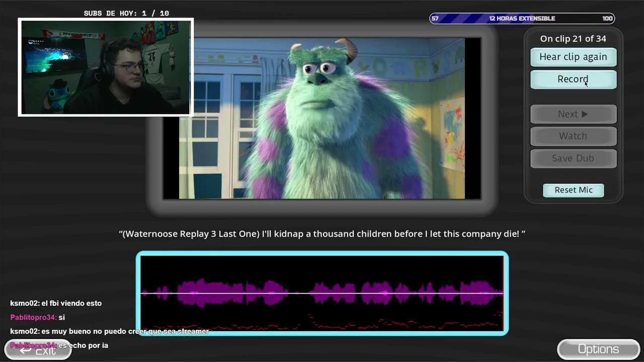Image resolution: width=644 pixels, height=362 pixels.
Task: Click Pablitopro34's chat message "si"
Action: pyautogui.click(x=38, y=317)
